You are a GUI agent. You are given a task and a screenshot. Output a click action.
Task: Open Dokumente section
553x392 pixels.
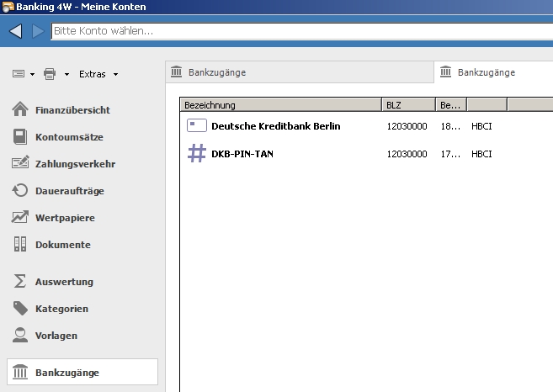[63, 245]
